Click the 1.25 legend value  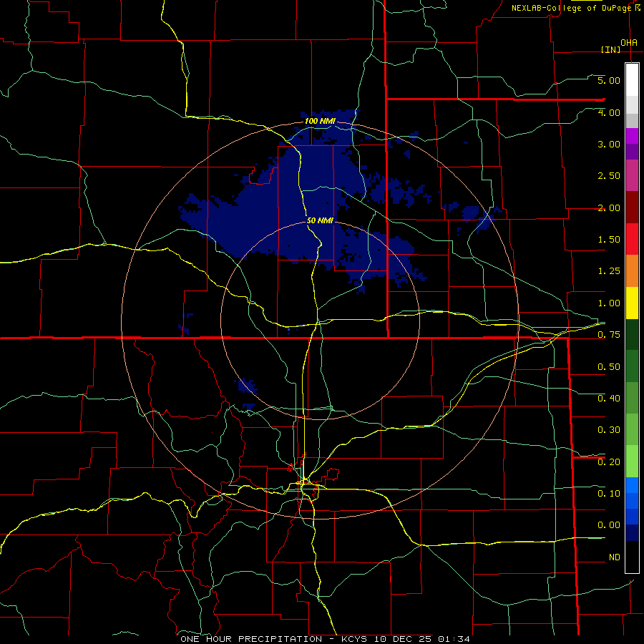609,271
